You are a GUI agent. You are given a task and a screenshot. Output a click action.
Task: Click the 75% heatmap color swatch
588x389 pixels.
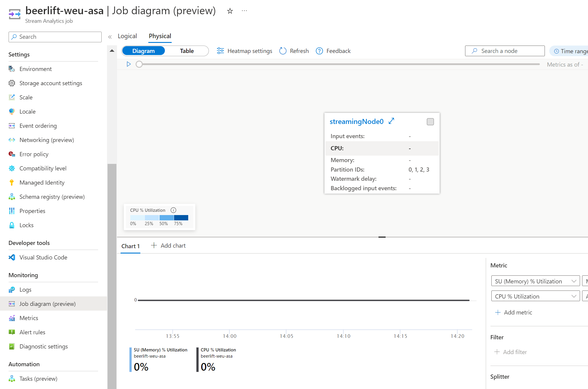(x=181, y=218)
